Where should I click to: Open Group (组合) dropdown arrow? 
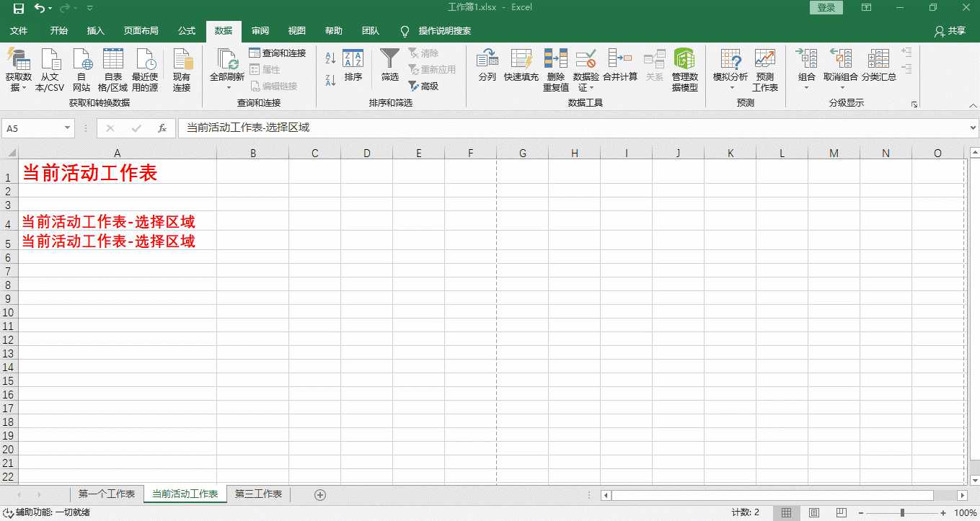pos(807,88)
